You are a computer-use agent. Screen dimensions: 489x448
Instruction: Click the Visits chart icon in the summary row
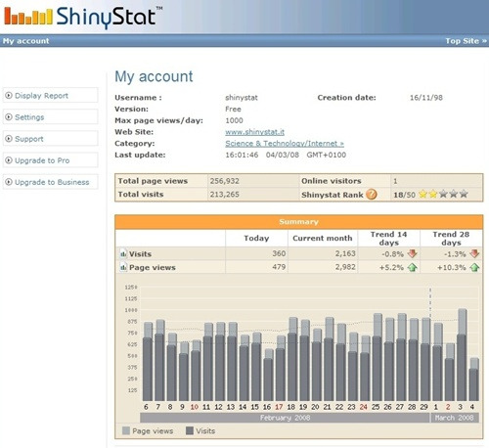point(123,253)
